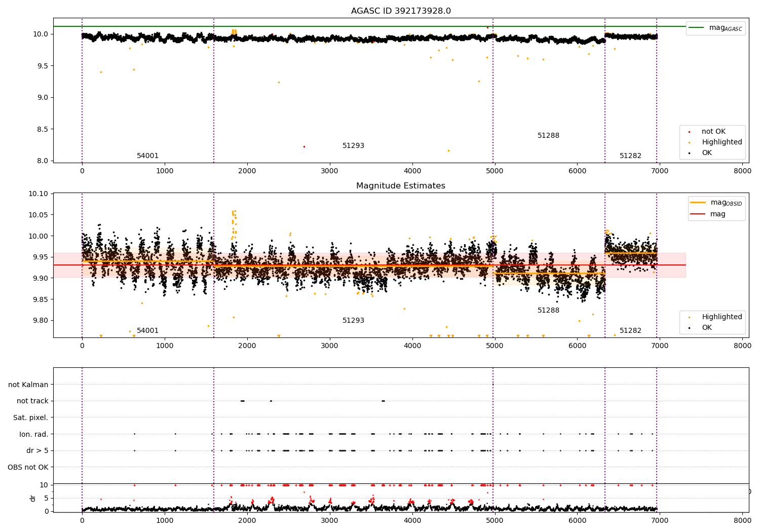Click x-axis tick '1000' below Magnitude Estimates plot
The height and width of the screenshot is (532, 760).
point(165,346)
